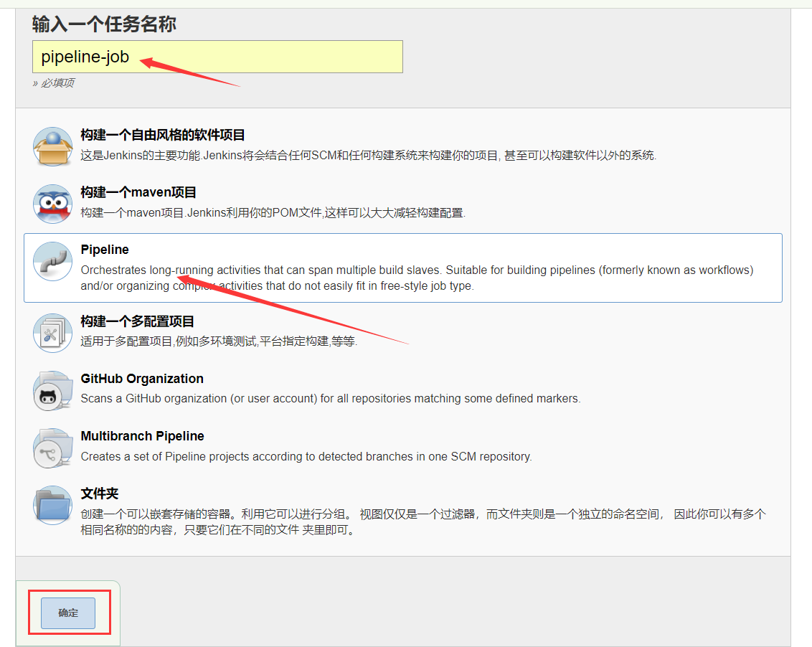The image size is (812, 647).
Task: Click the 文件夹 folder icon
Action: tap(52, 506)
